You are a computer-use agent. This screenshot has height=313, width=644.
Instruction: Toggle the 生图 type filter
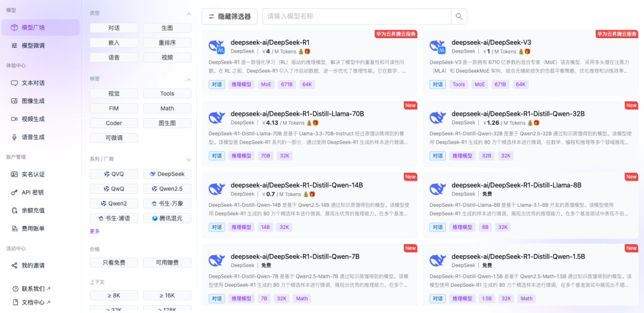[167, 28]
